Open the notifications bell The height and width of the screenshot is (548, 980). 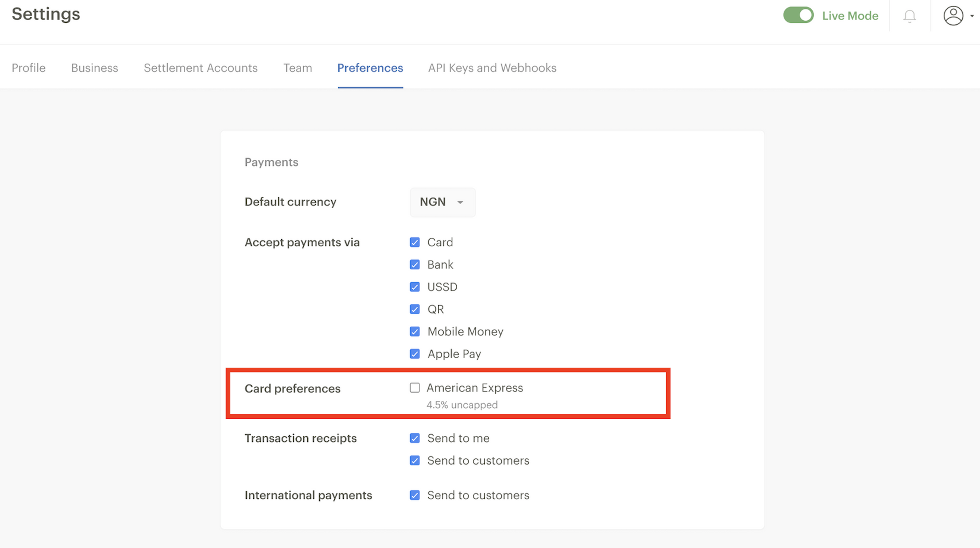tap(909, 16)
